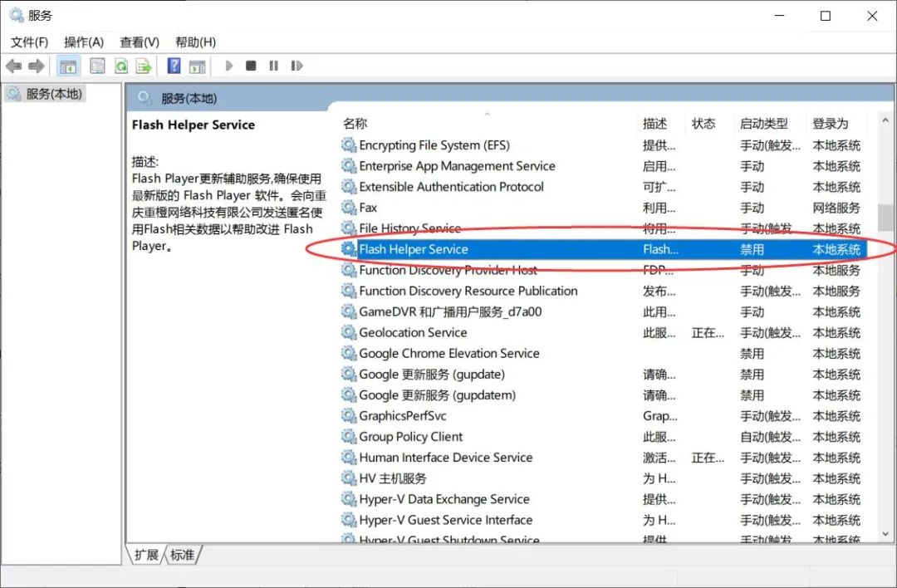The width and height of the screenshot is (897, 588).
Task: Click gear icon beside Fax service
Action: (x=349, y=208)
